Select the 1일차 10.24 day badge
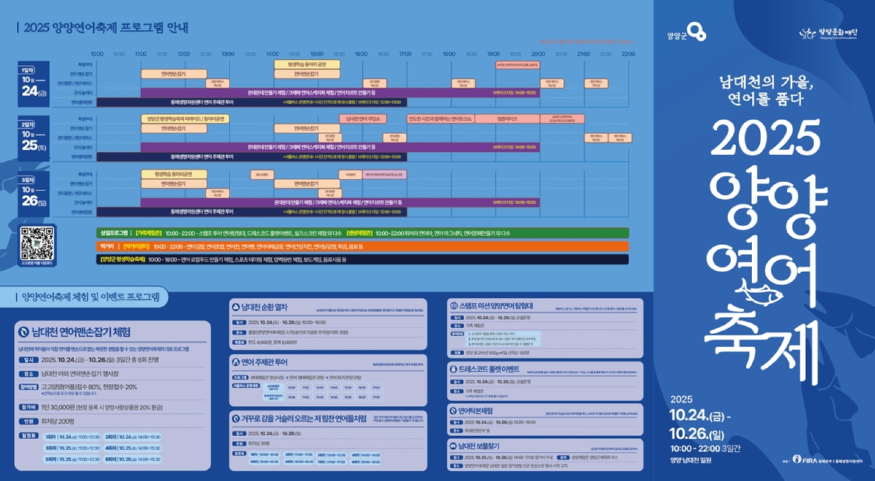This screenshot has height=481, width=875. pyautogui.click(x=33, y=84)
